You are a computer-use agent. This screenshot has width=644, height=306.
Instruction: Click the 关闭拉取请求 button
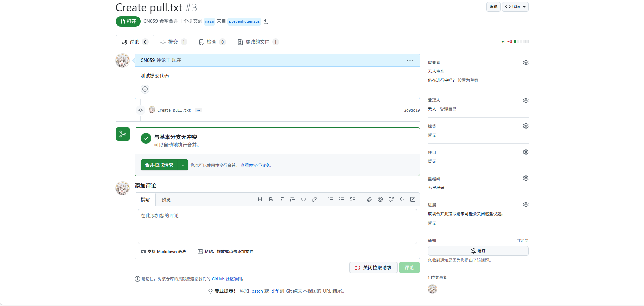373,268
